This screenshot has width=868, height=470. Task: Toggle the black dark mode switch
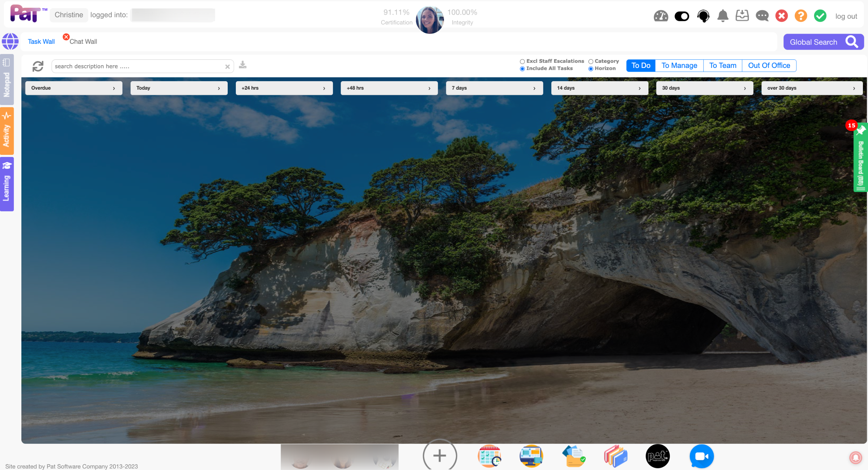click(x=681, y=16)
